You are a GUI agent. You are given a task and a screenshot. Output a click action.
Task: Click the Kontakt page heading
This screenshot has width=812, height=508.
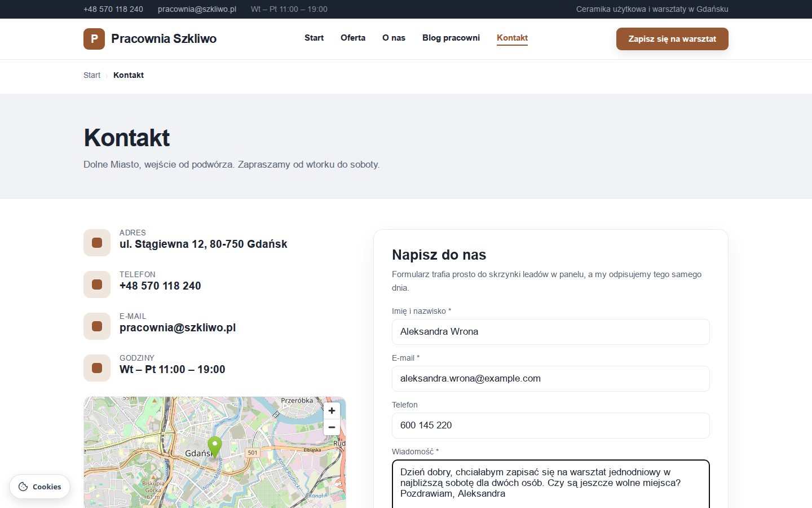click(127, 138)
